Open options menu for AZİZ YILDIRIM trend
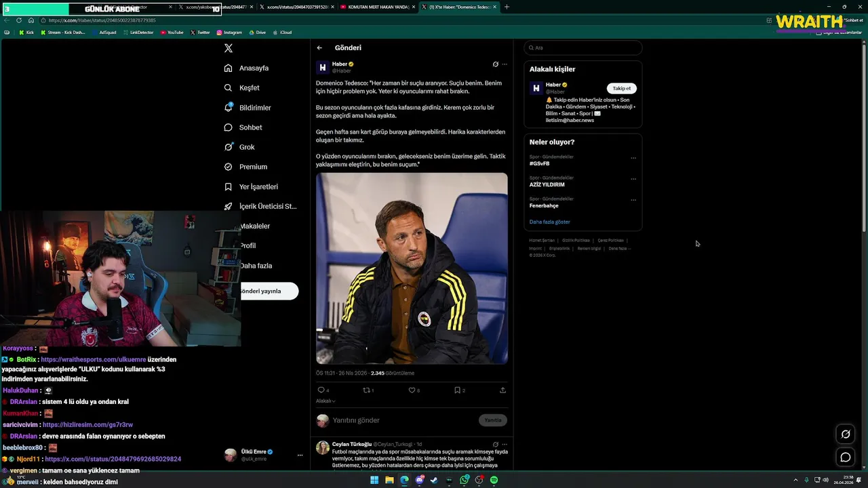 tap(633, 179)
